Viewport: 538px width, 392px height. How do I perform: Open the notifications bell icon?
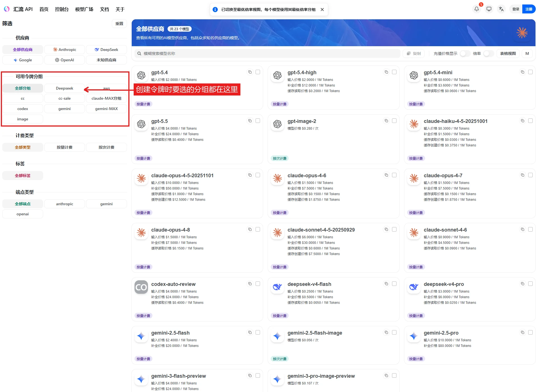pyautogui.click(x=476, y=9)
